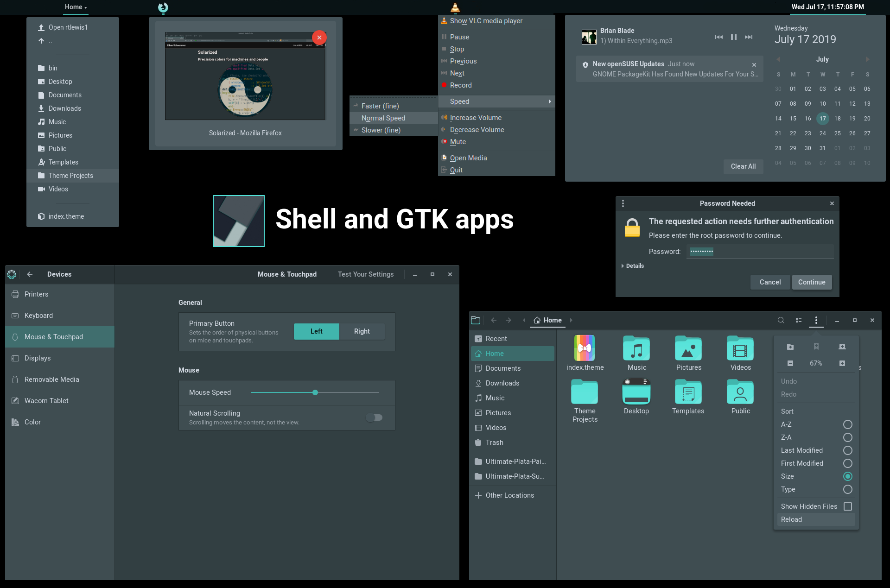The image size is (890, 588).
Task: Select Last Modified sort radio button
Action: [848, 450]
